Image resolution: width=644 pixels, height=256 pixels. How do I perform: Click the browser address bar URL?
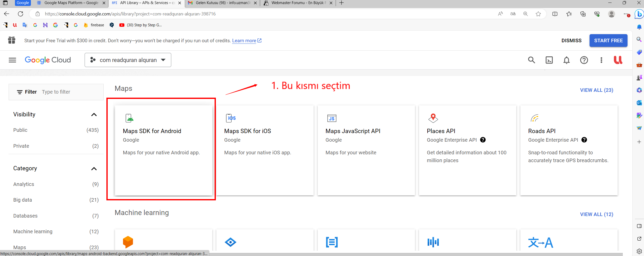coord(130,14)
